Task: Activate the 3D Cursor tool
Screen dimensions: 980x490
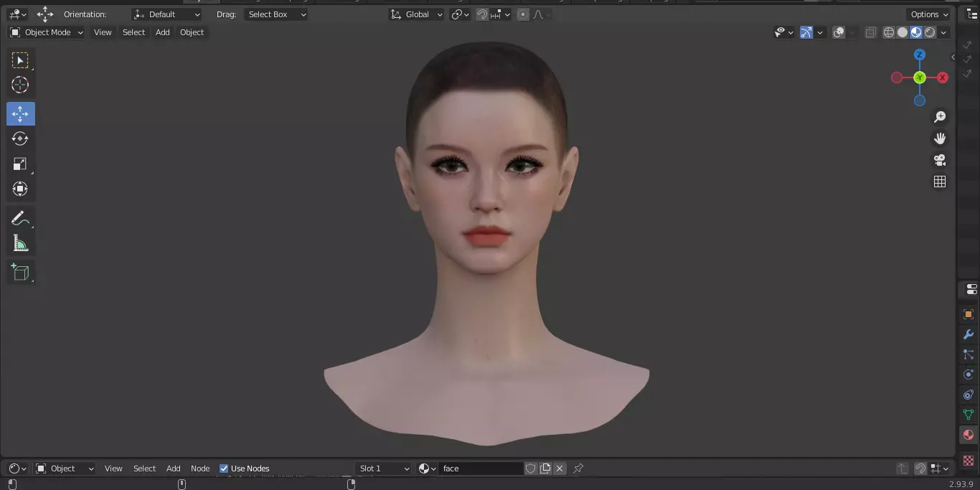Action: click(20, 85)
